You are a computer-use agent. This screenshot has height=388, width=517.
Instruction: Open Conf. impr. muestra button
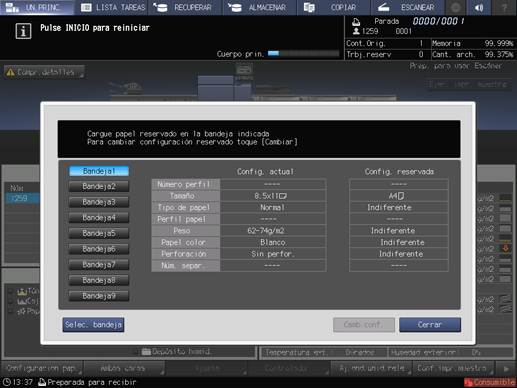(453, 368)
